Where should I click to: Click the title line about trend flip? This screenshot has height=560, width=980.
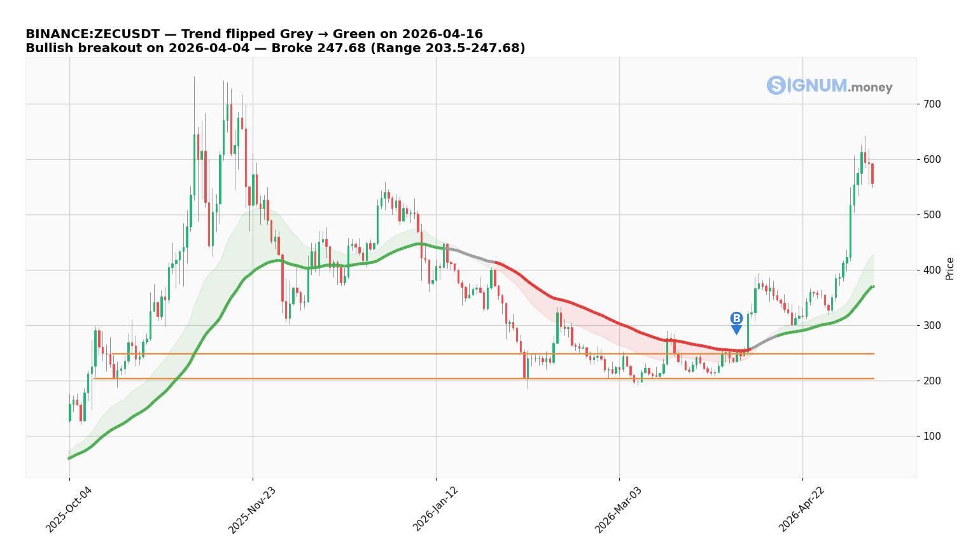[x=254, y=34]
